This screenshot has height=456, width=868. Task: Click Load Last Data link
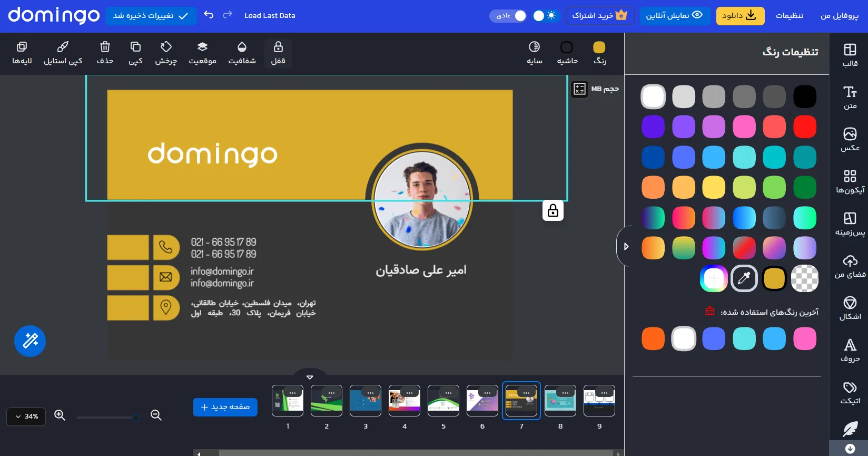pyautogui.click(x=270, y=16)
